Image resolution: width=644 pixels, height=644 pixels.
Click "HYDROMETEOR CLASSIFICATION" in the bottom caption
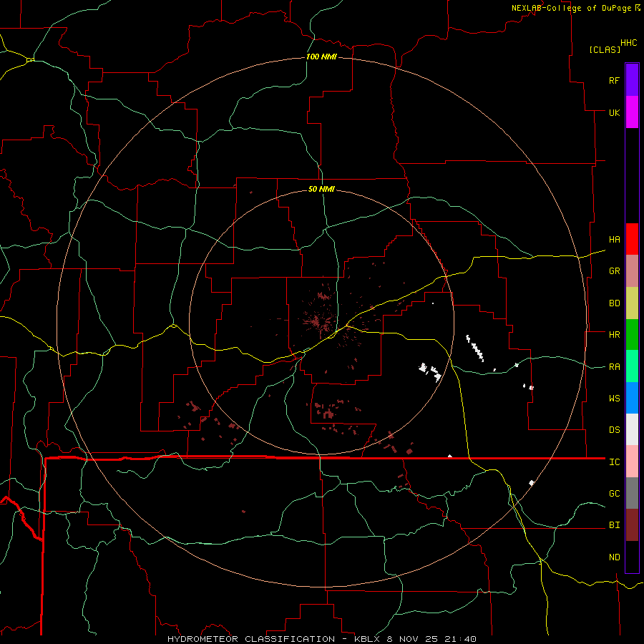click(x=251, y=639)
